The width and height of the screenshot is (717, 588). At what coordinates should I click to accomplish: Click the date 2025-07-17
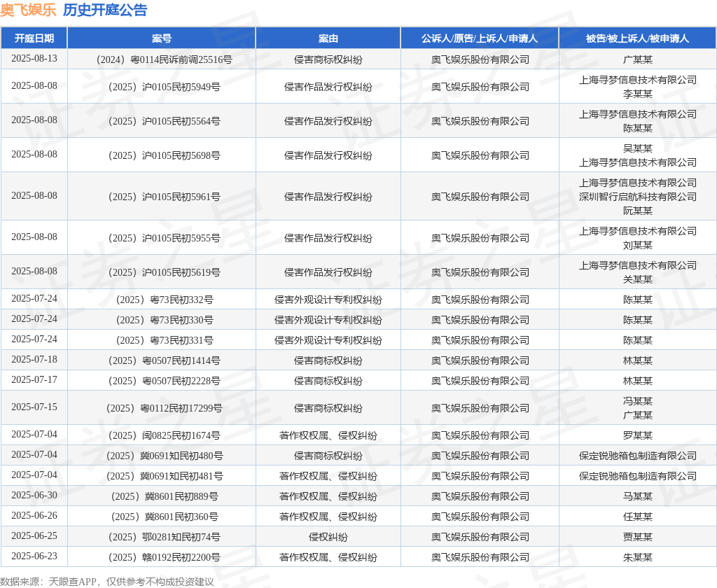[34, 379]
